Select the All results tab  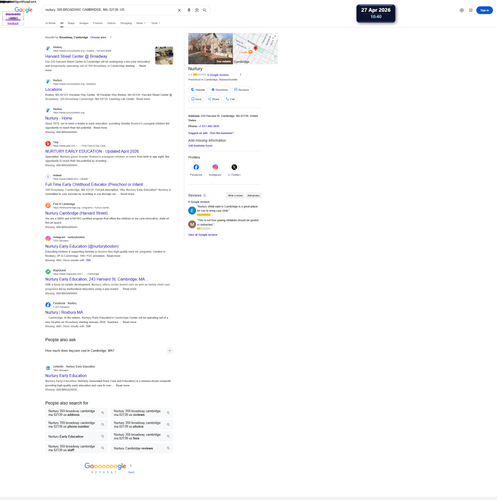coord(62,23)
